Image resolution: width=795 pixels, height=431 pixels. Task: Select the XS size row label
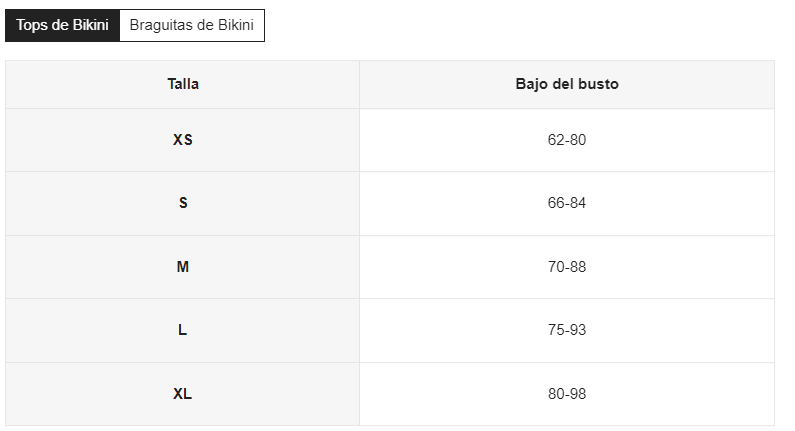(183, 140)
